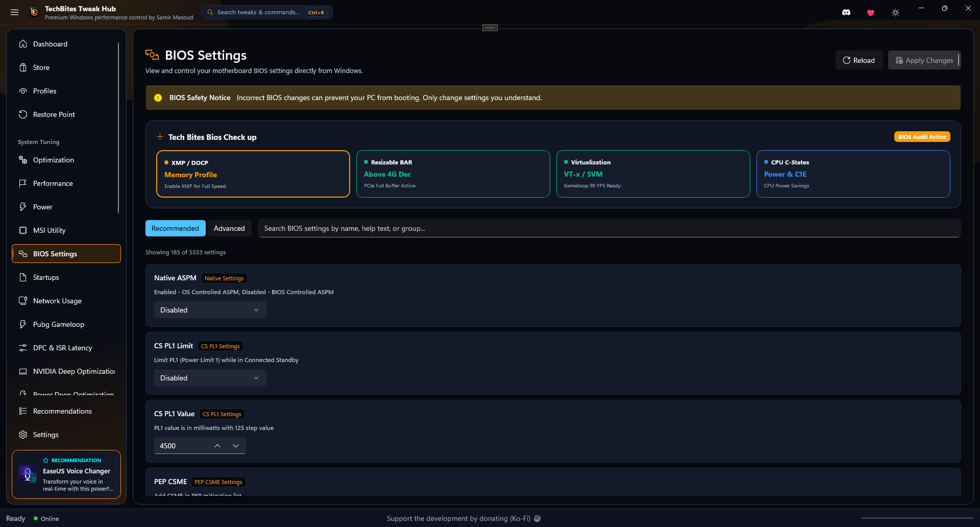Open the Discord icon in title bar
This screenshot has height=527, width=980.
pyautogui.click(x=846, y=12)
